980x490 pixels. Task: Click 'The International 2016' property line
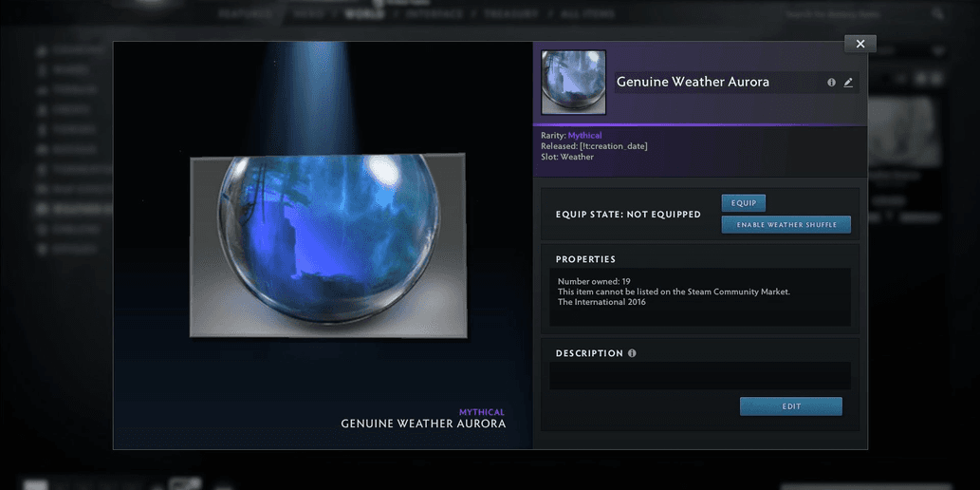[601, 302]
